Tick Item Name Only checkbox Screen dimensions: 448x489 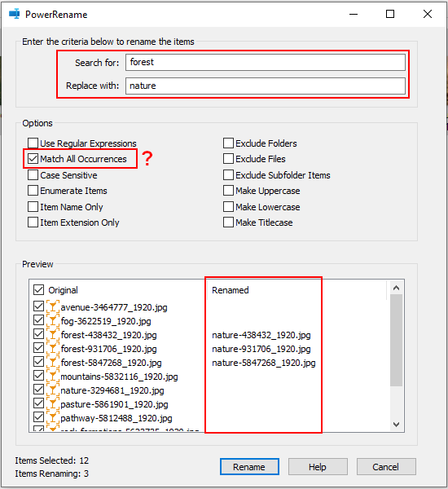click(x=33, y=207)
